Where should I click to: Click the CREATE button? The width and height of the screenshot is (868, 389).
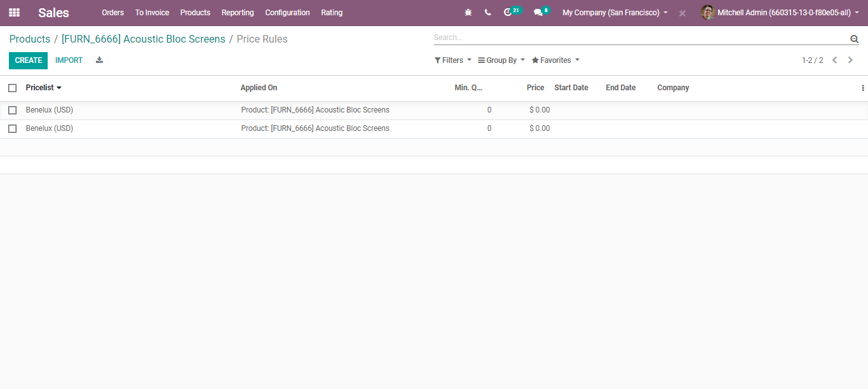[x=28, y=60]
